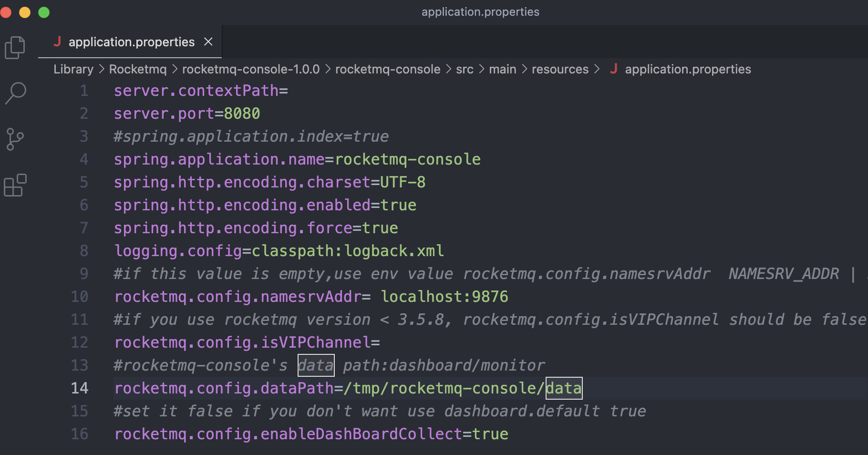This screenshot has height=455, width=868.
Task: Click the Java file icon on the tab
Action: pos(57,41)
